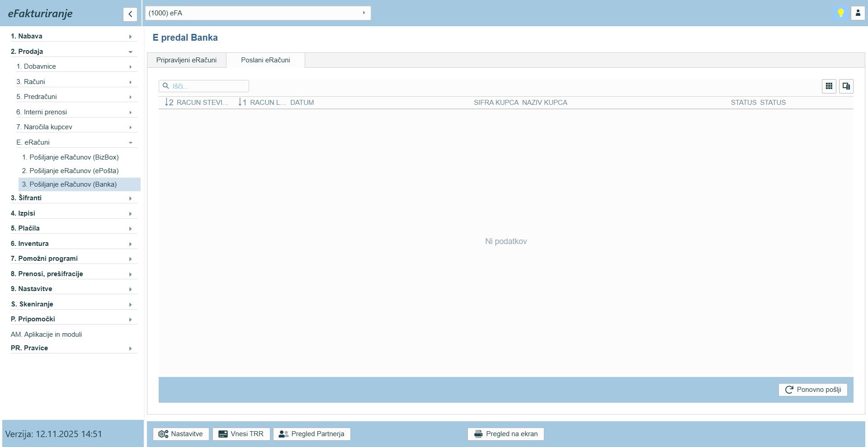Select the Poslani eRačuni tab
Viewport: 868px width, 447px height.
tap(265, 60)
